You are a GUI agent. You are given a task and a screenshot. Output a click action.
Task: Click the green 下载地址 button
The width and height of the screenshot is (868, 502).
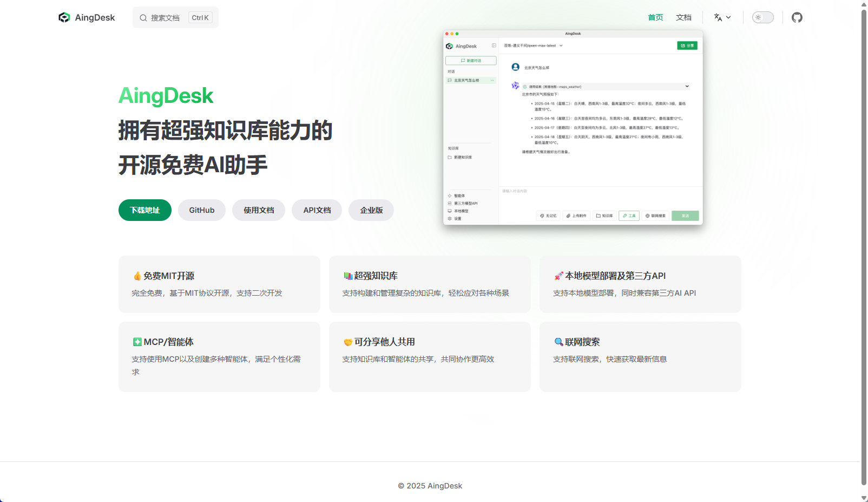[x=144, y=210]
